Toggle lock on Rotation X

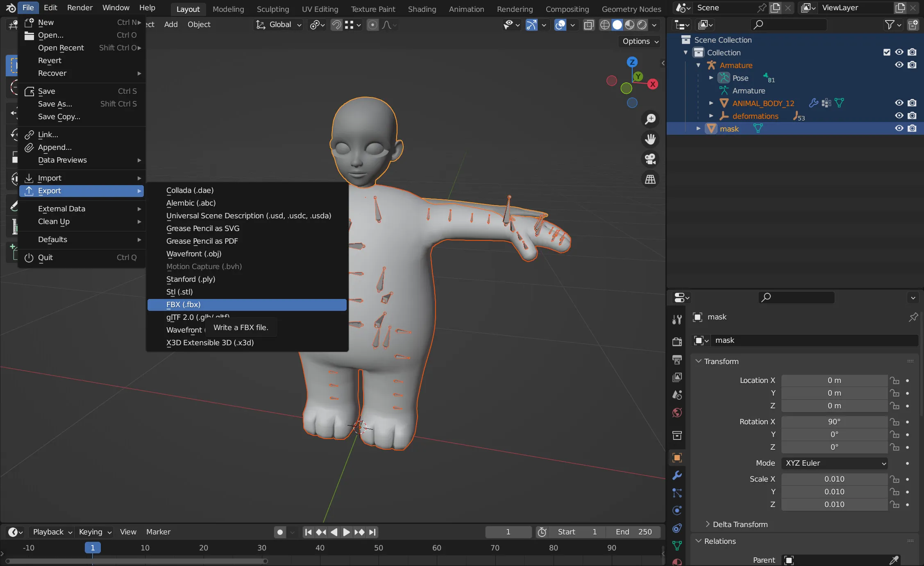click(894, 422)
